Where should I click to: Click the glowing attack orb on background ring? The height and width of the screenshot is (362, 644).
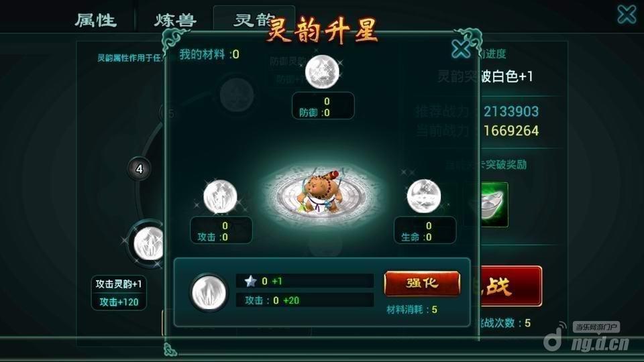[148, 244]
